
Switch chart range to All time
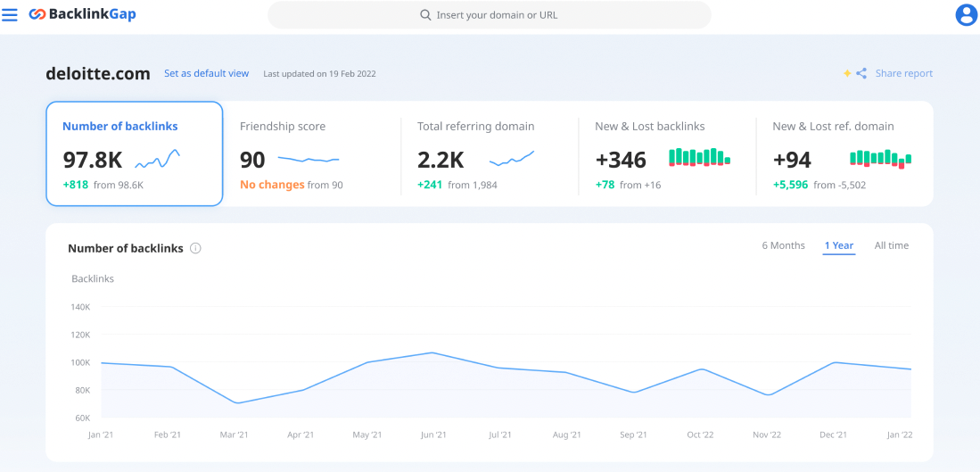(891, 245)
